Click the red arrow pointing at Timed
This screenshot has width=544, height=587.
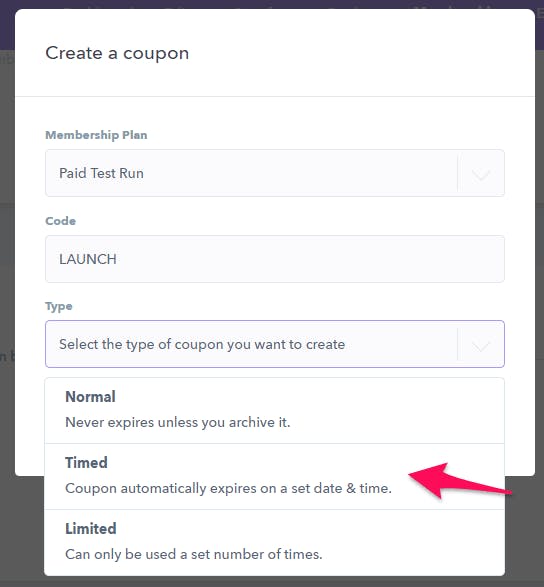460,481
